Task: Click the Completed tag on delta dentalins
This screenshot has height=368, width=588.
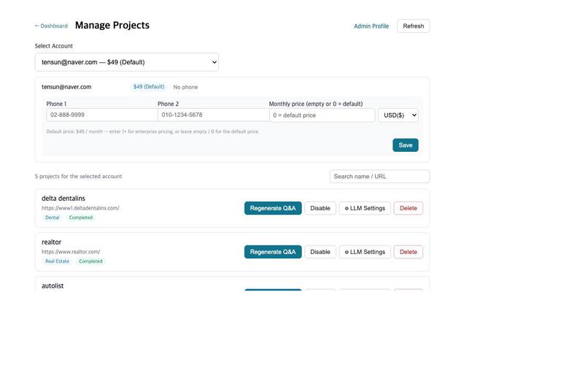Action: click(81, 218)
